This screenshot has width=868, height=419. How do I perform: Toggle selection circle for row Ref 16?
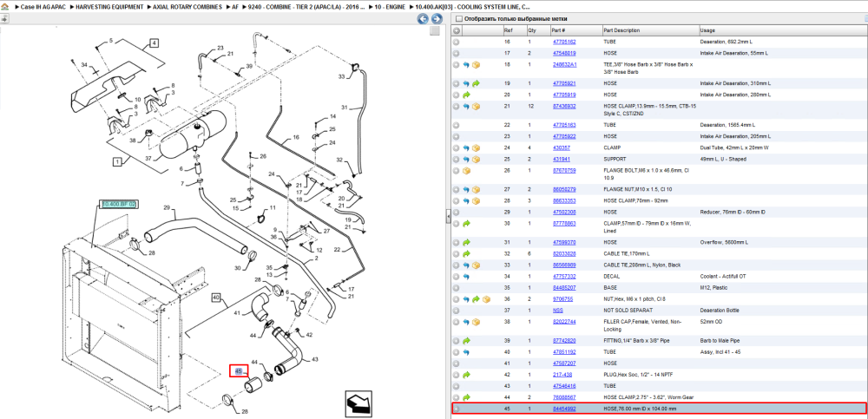click(x=457, y=42)
